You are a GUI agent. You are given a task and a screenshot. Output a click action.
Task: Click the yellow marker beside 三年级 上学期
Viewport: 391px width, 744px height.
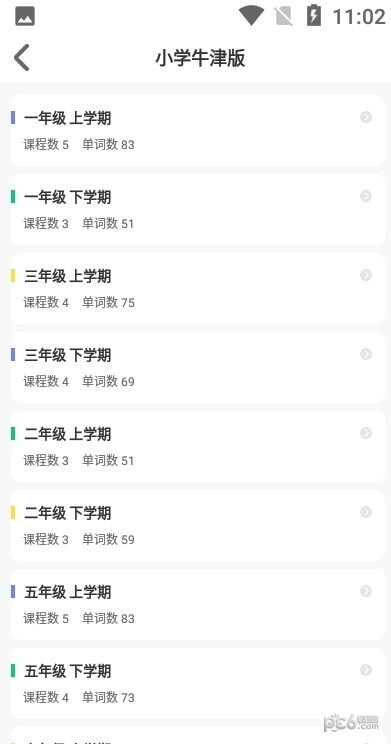(13, 276)
